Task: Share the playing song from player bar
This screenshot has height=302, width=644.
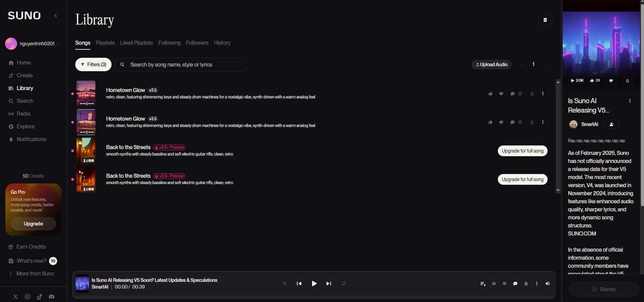Action: [526, 284]
